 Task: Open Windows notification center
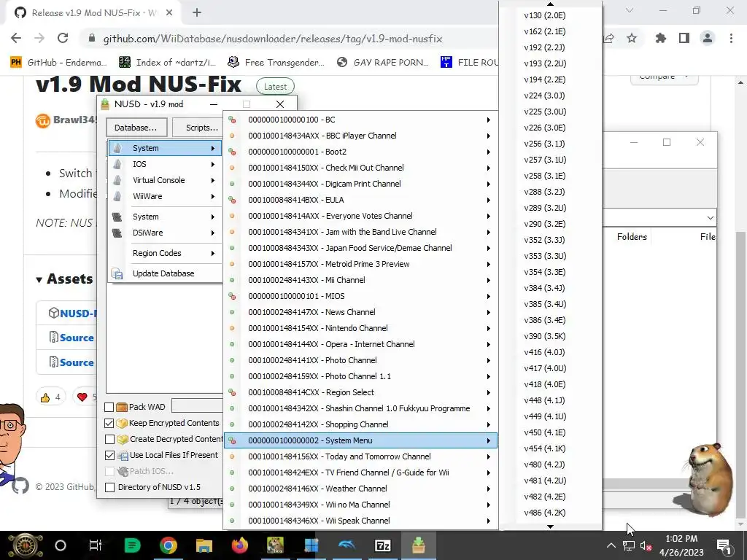click(x=724, y=545)
